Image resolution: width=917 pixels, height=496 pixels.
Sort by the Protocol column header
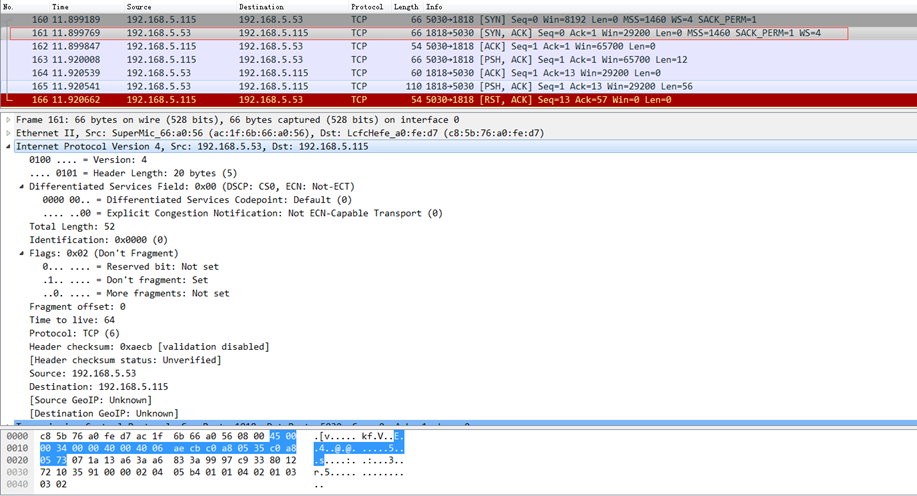pyautogui.click(x=367, y=6)
